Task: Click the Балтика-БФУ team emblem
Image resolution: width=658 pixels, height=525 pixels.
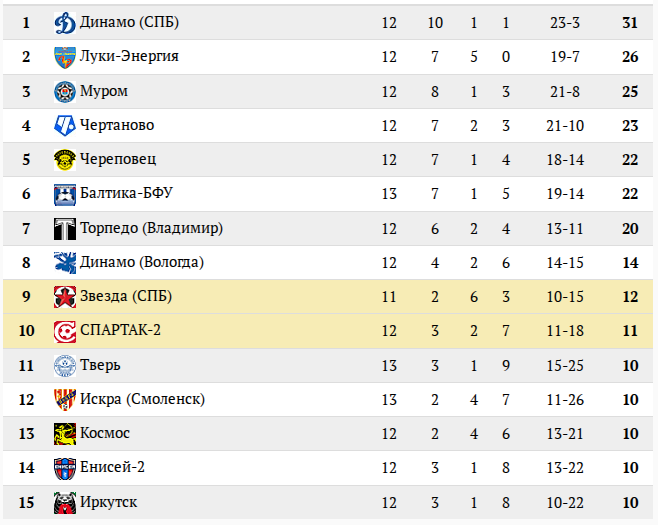Action: 65,194
